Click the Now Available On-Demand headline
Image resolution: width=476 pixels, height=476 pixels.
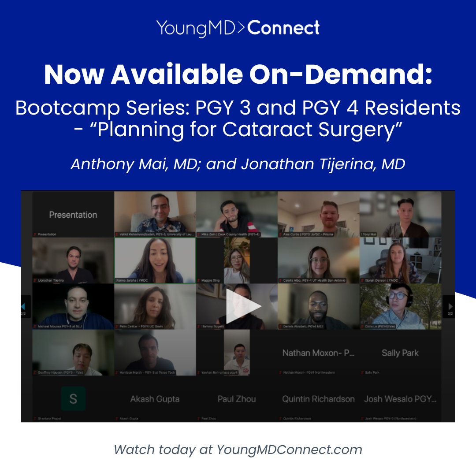[x=238, y=74]
